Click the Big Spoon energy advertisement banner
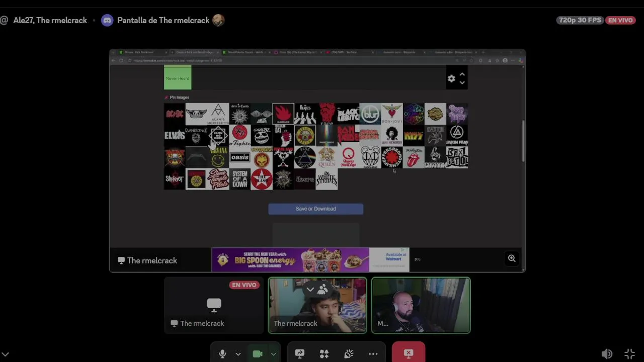 310,260
